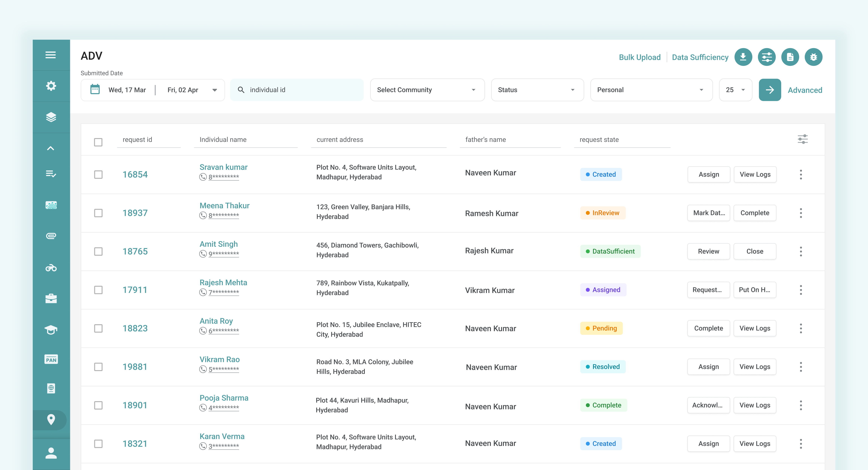Click the download icon button at top right
This screenshot has height=470, width=868.
[743, 57]
